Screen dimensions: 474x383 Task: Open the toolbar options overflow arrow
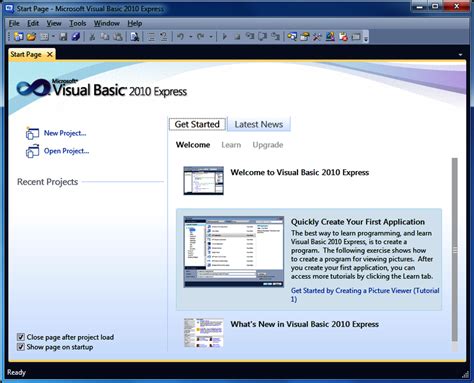(x=366, y=37)
